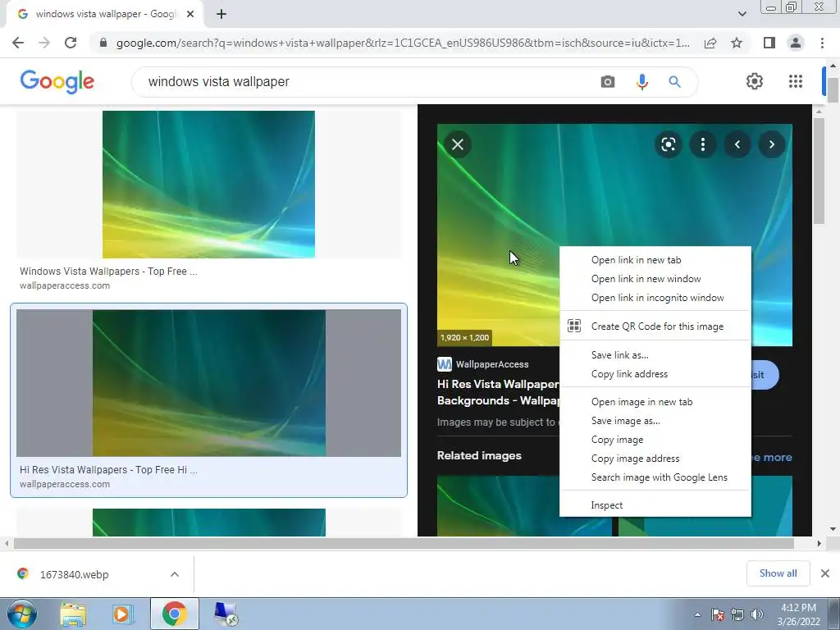
Task: Open Windows Media Player from taskbar
Action: pyautogui.click(x=122, y=614)
